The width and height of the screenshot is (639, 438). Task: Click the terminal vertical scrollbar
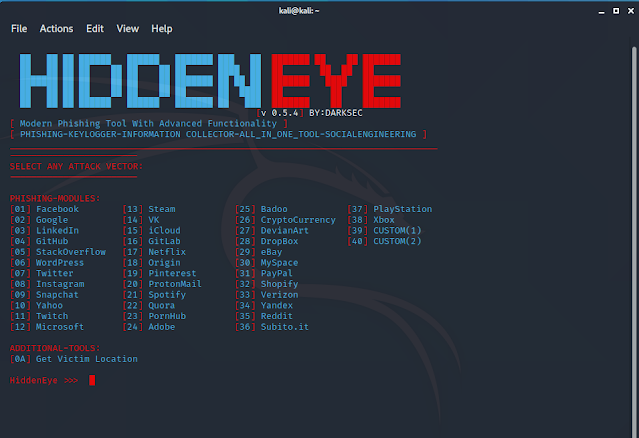tap(635, 240)
